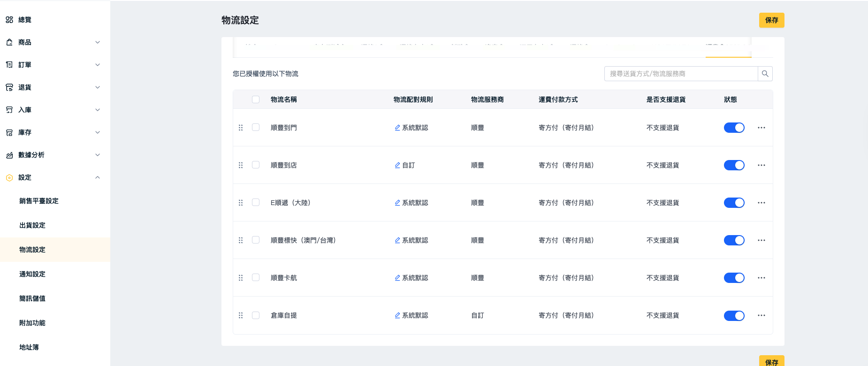868x366 pixels.
Task: Click the 退貨 returns icon
Action: tap(9, 87)
